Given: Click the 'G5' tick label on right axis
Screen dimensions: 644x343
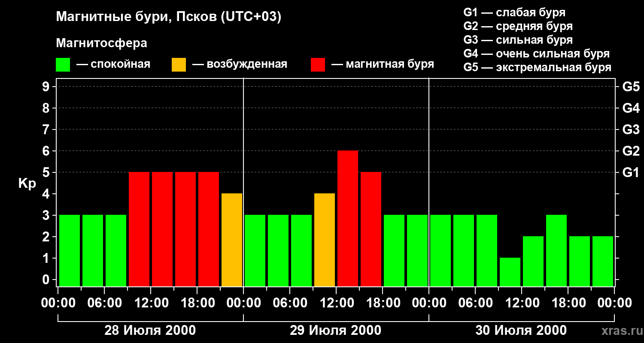Looking at the screenshot, I should (631, 87).
